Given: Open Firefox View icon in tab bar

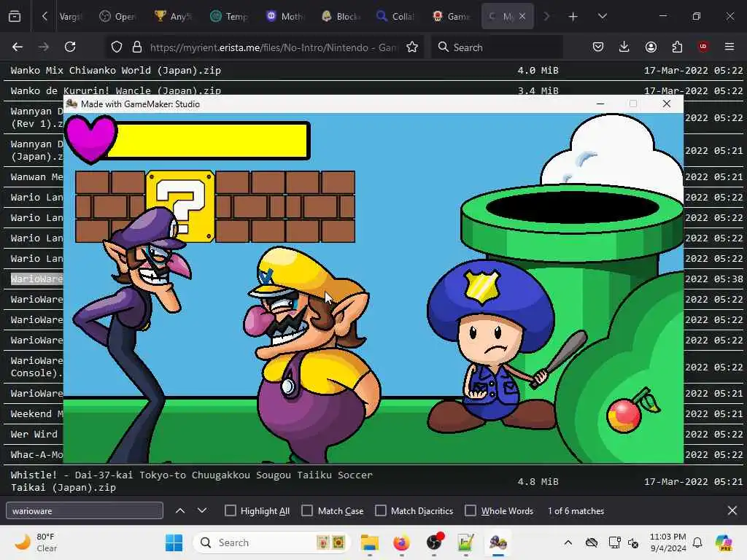Looking at the screenshot, I should tap(15, 17).
